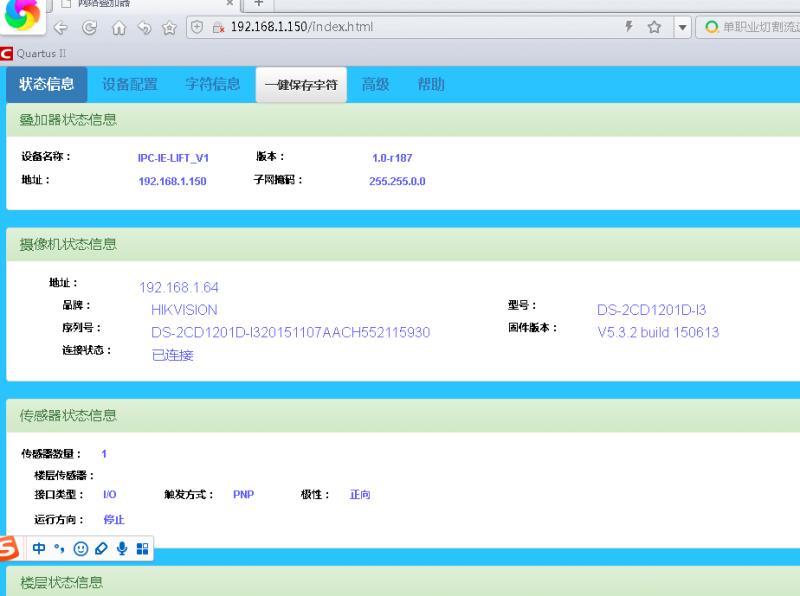Activate voice input microphone on Sogou bar
800x596 pixels.
122,548
